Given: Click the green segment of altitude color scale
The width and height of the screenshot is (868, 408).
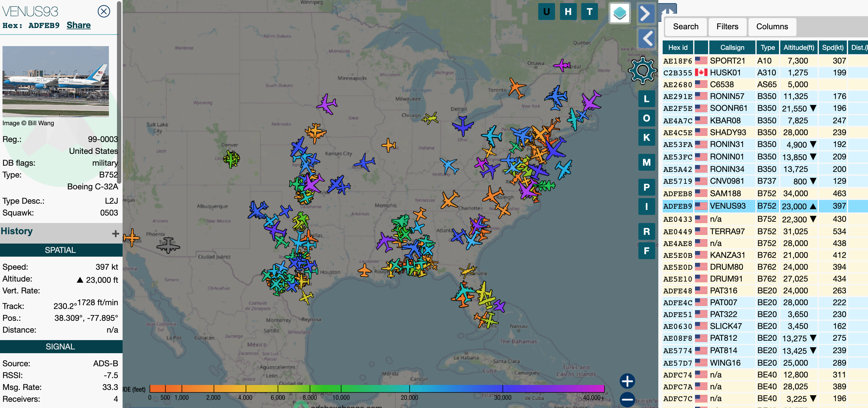Looking at the screenshot, I should 325,388.
